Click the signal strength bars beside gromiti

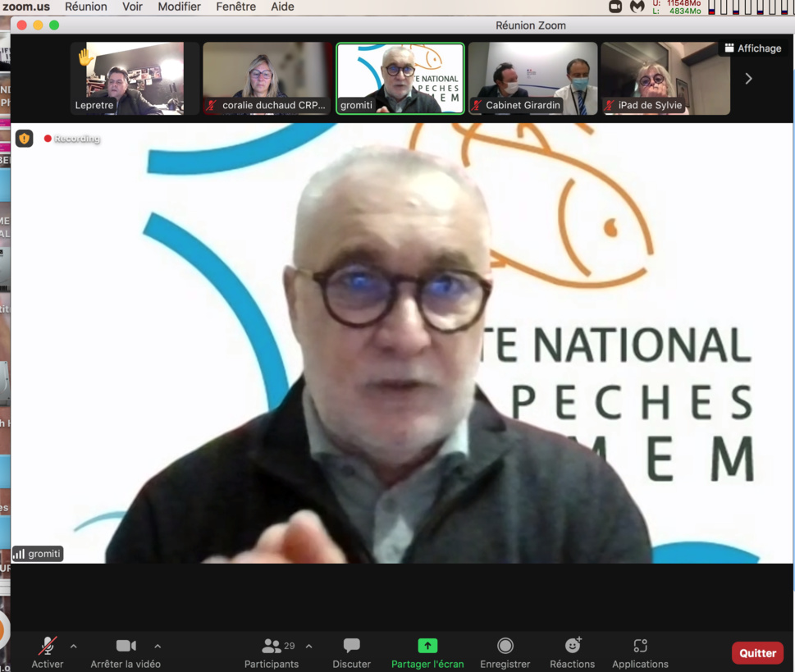click(x=19, y=554)
